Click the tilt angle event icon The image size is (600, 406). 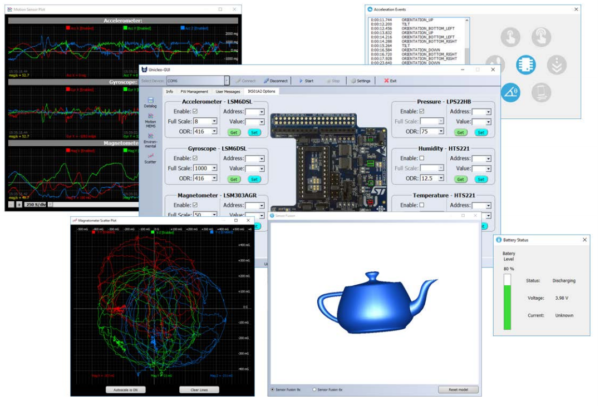click(512, 92)
